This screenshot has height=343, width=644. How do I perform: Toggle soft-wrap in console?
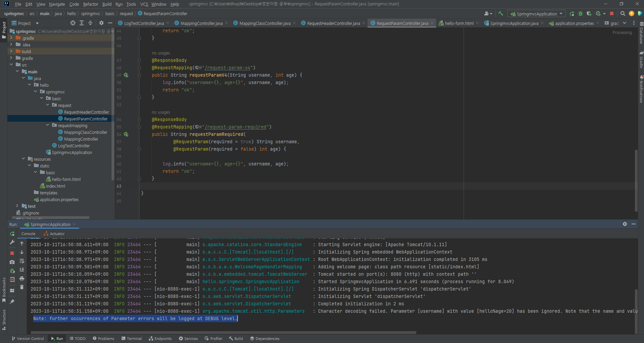pyautogui.click(x=22, y=261)
